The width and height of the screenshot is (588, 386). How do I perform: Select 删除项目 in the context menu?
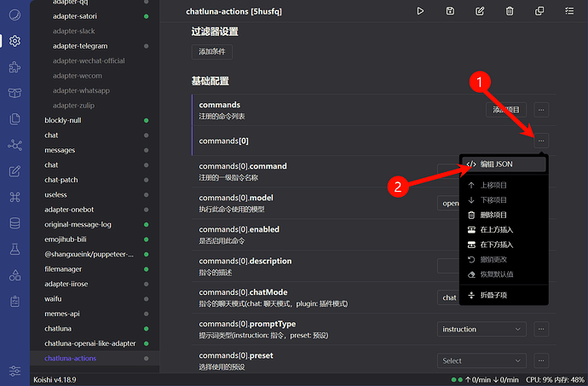[493, 215]
